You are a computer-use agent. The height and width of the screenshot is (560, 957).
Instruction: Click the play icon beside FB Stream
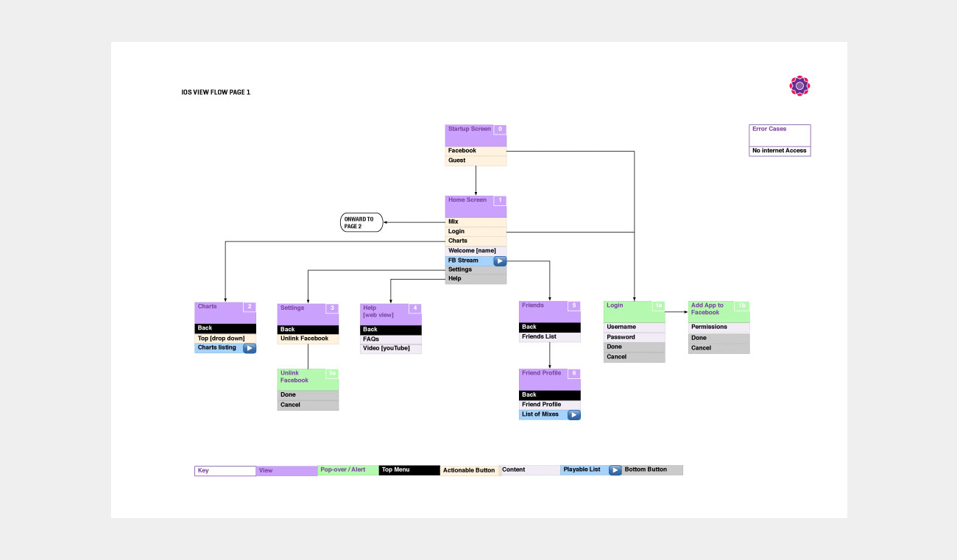(500, 260)
